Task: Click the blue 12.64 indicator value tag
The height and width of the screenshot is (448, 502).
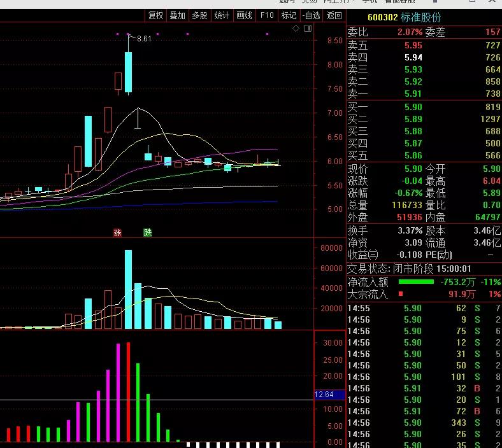Action: (324, 395)
